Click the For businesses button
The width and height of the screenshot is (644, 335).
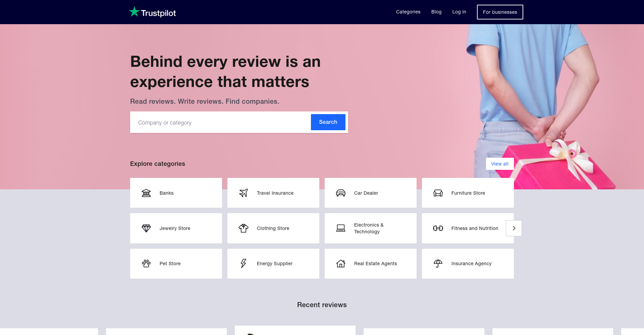coord(500,12)
